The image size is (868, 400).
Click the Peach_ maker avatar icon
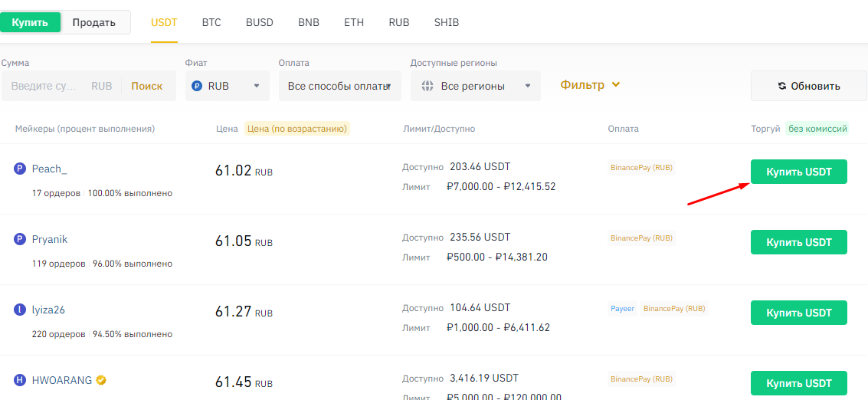[x=19, y=169]
